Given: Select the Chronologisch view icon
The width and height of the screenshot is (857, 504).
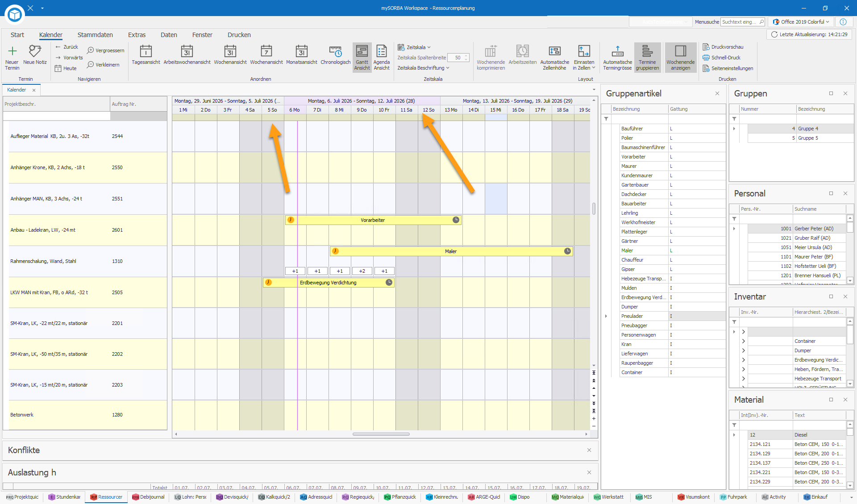Looking at the screenshot, I should (335, 51).
